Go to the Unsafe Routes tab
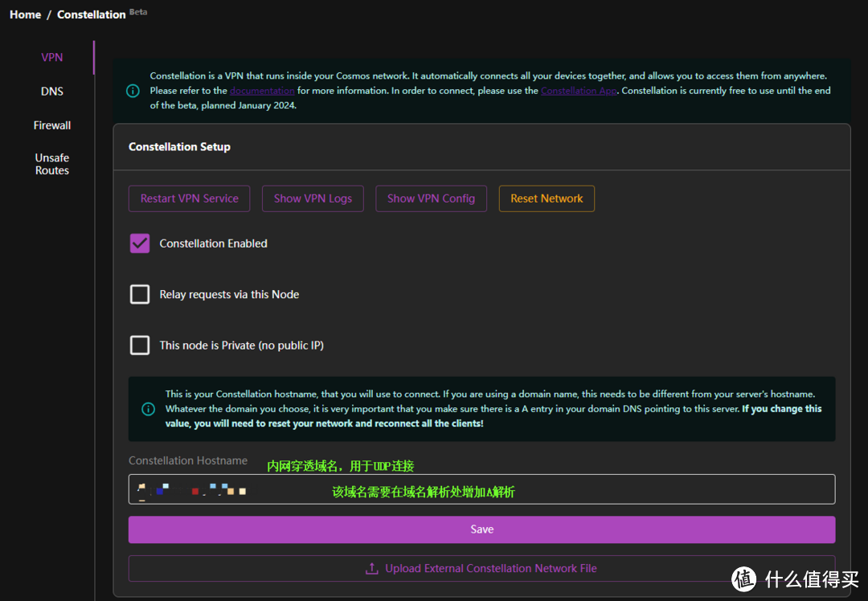The image size is (868, 601). (51, 164)
